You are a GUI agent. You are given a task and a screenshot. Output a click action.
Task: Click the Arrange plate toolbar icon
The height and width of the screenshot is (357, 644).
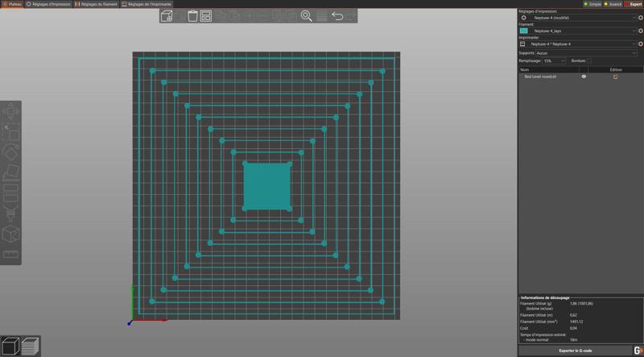(206, 16)
